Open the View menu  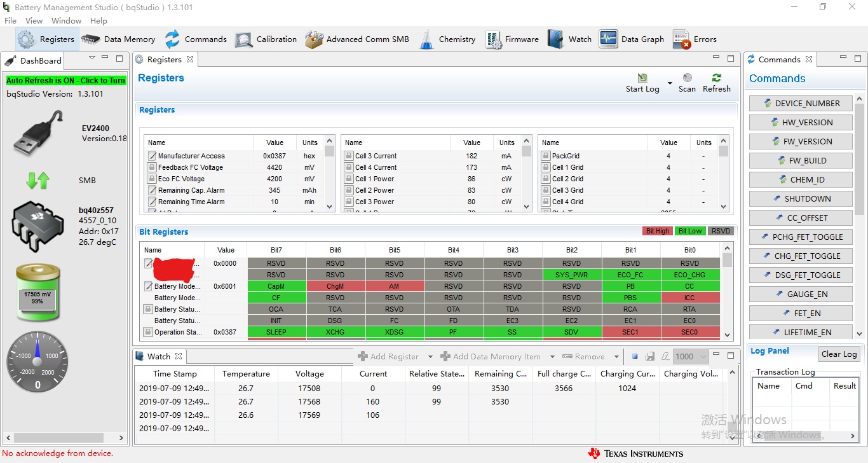34,20
